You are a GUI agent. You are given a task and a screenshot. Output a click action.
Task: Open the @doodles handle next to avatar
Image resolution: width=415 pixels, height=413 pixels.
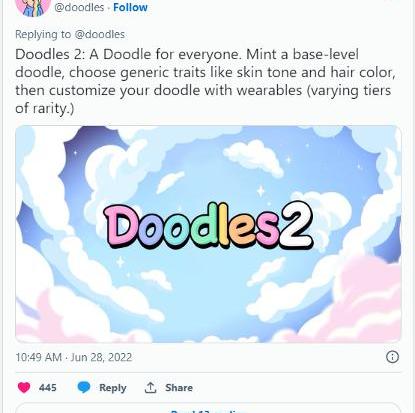[79, 7]
